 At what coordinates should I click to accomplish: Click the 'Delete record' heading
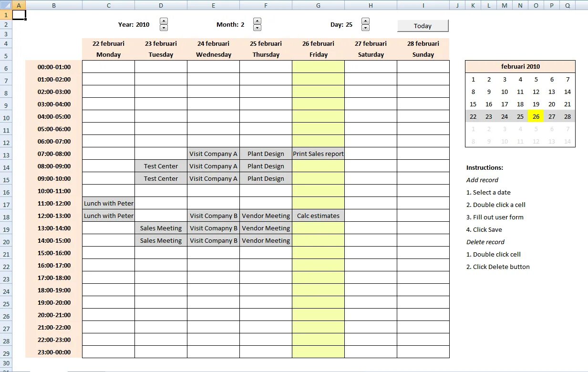(485, 242)
